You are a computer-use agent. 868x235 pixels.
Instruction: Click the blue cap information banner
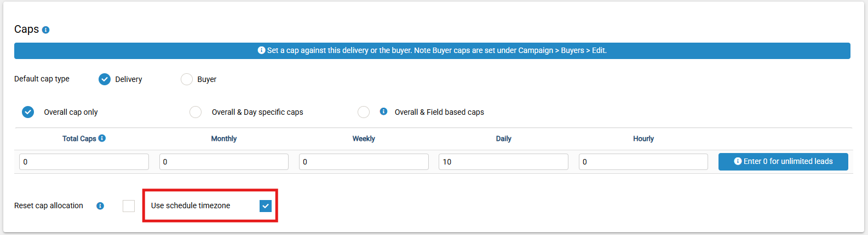[432, 50]
